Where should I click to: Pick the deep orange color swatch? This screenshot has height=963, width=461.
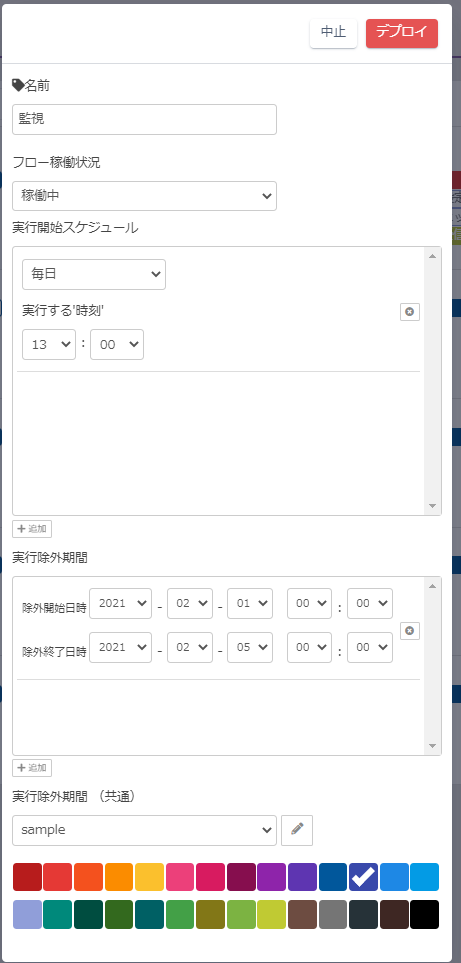[88, 877]
